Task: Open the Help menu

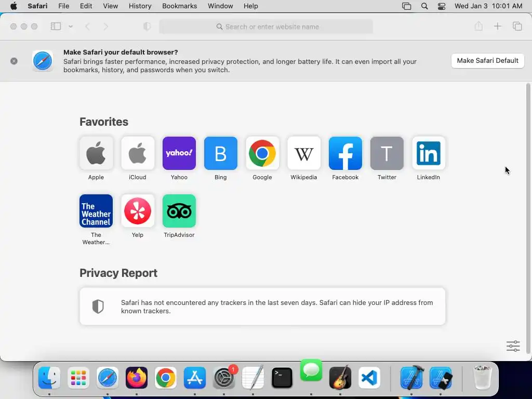Action: pos(251,6)
